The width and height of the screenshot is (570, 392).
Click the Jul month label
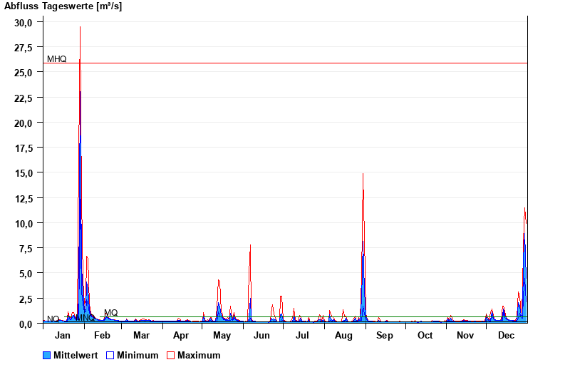pos(302,335)
